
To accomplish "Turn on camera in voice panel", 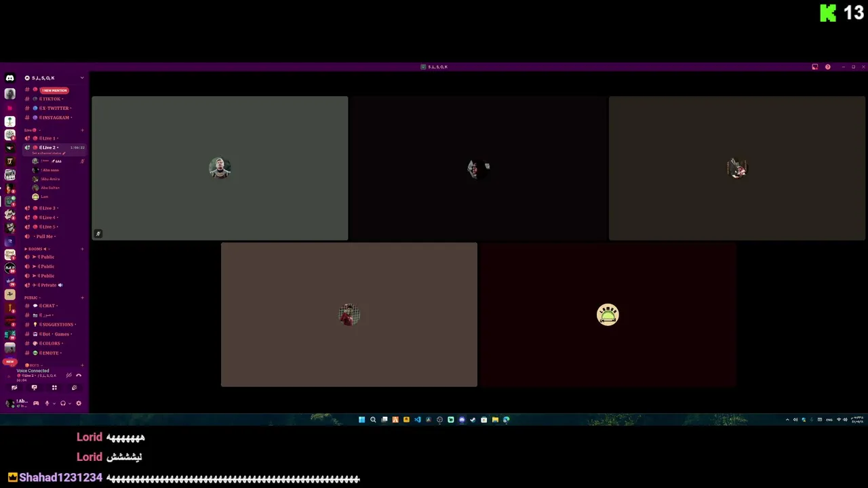I will (14, 388).
